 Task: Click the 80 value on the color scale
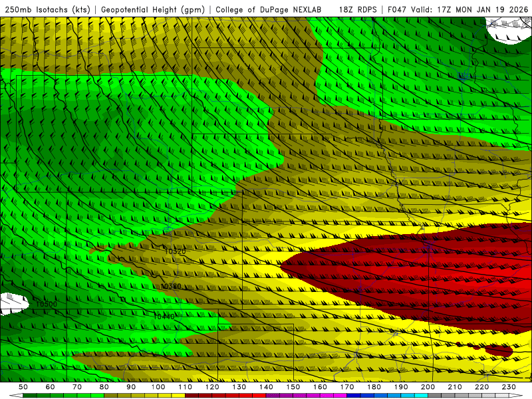[104, 387]
